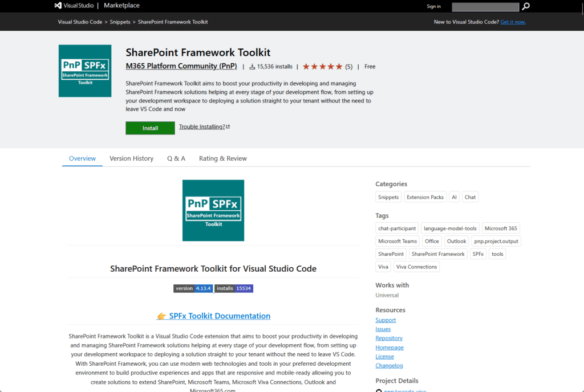Click the five-star rating icons
584x392 pixels.
323,67
